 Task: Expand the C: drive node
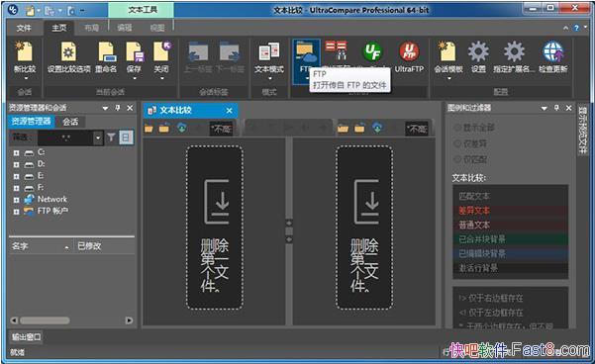pyautogui.click(x=16, y=153)
